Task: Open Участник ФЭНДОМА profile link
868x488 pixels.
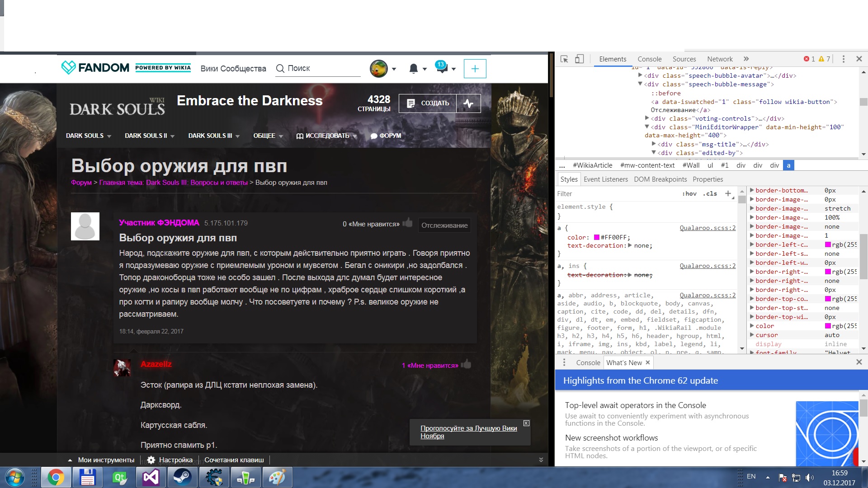Action: 159,223
